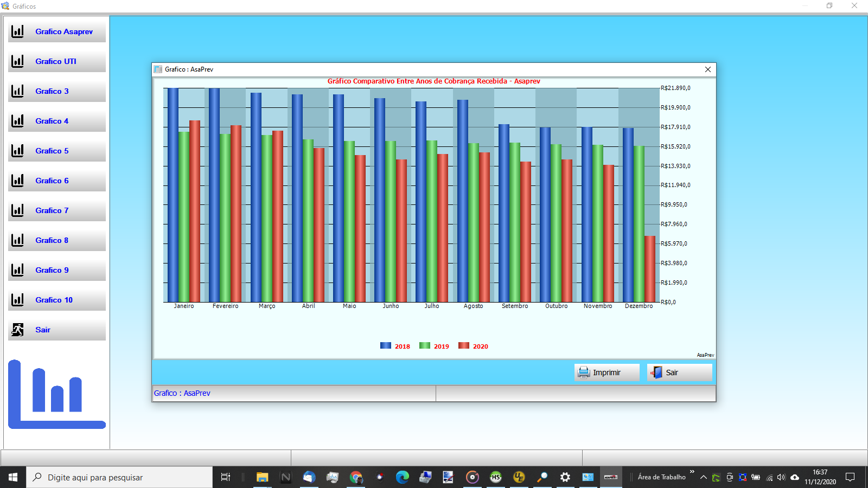Image resolution: width=868 pixels, height=488 pixels.
Task: Click the 'Maio' month axis label
Action: (x=349, y=306)
